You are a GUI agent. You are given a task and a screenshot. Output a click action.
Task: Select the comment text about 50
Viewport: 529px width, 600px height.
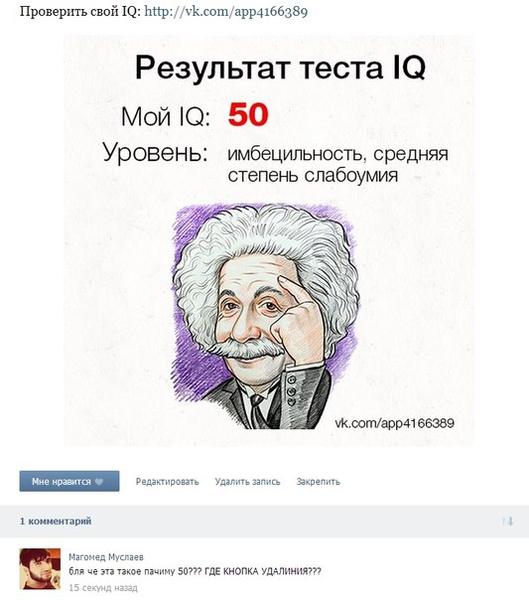(195, 571)
